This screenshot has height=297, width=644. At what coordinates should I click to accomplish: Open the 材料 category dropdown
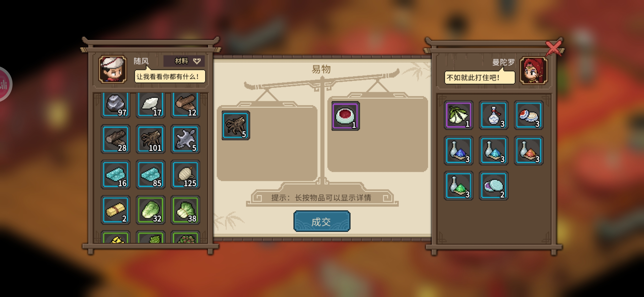[184, 61]
